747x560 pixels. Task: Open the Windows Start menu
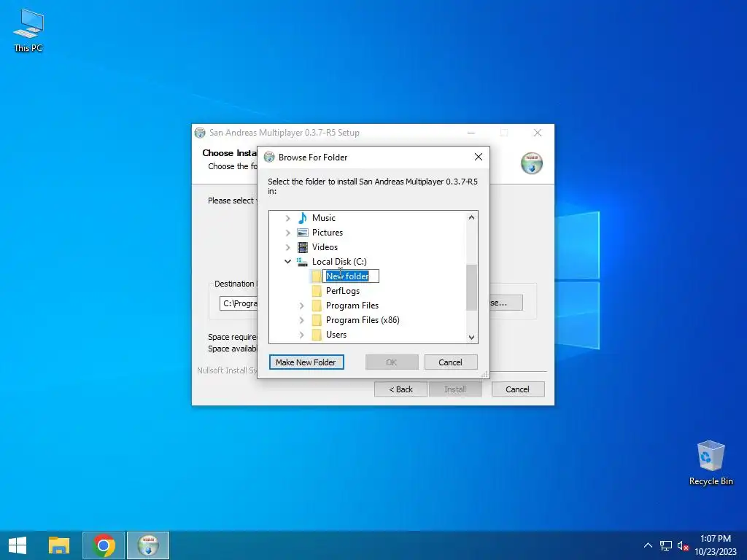tap(18, 545)
